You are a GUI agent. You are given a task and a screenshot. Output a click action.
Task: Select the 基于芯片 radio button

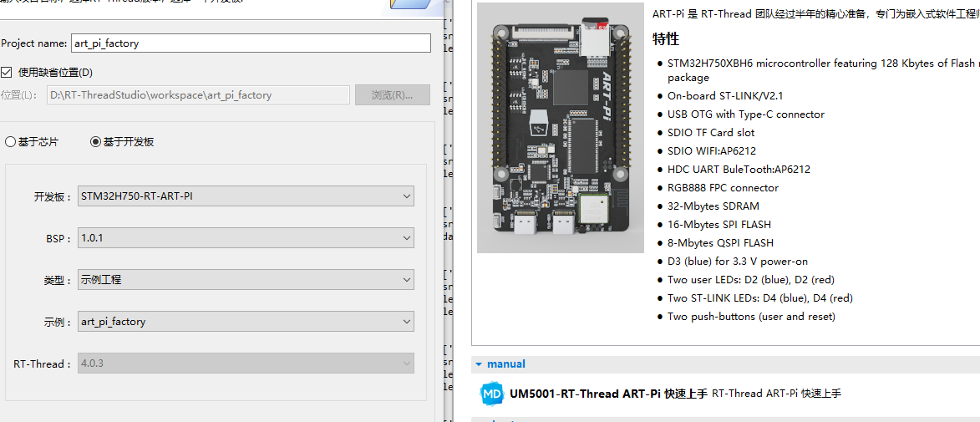coord(11,142)
